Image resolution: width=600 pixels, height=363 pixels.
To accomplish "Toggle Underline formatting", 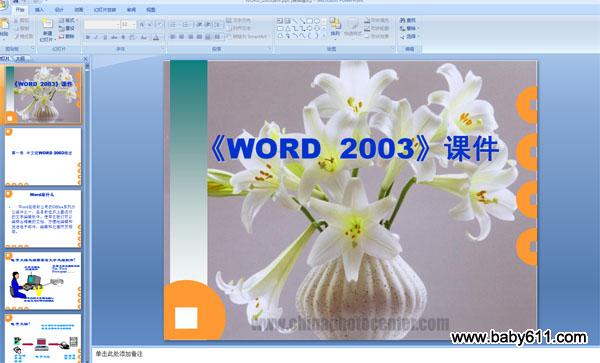I will pos(105,37).
